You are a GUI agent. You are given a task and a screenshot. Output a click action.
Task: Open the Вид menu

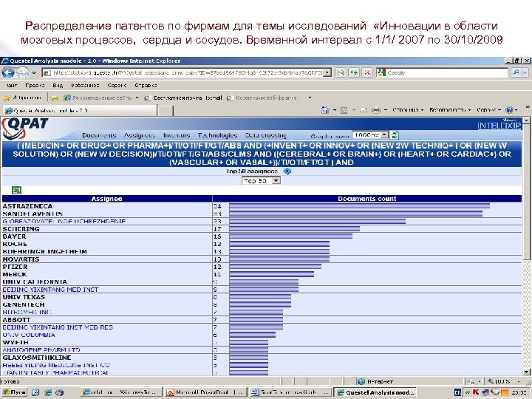58,86
